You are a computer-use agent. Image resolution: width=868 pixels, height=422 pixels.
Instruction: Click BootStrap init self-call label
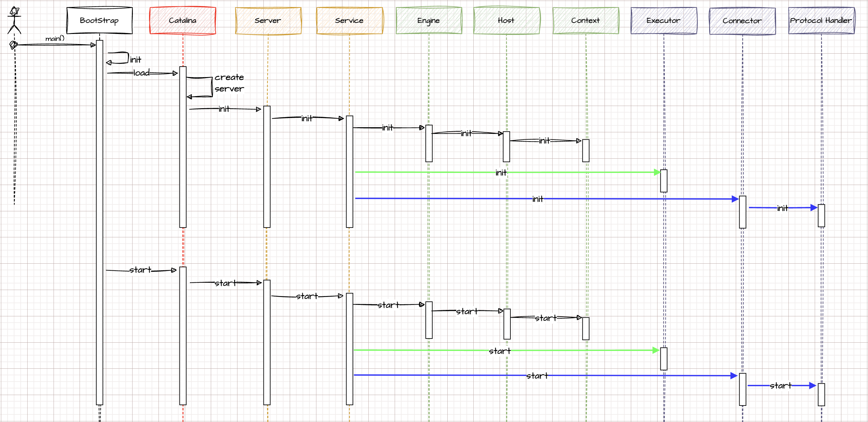[x=136, y=60]
